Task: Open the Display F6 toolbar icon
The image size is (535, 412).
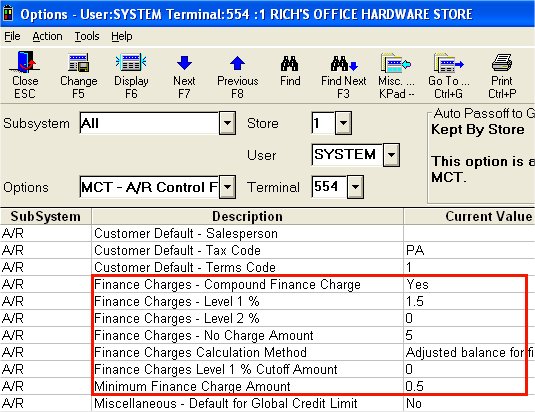Action: 131,62
